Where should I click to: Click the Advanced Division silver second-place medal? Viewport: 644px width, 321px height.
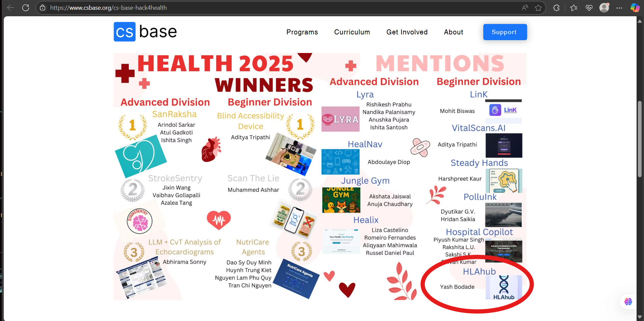(133, 190)
